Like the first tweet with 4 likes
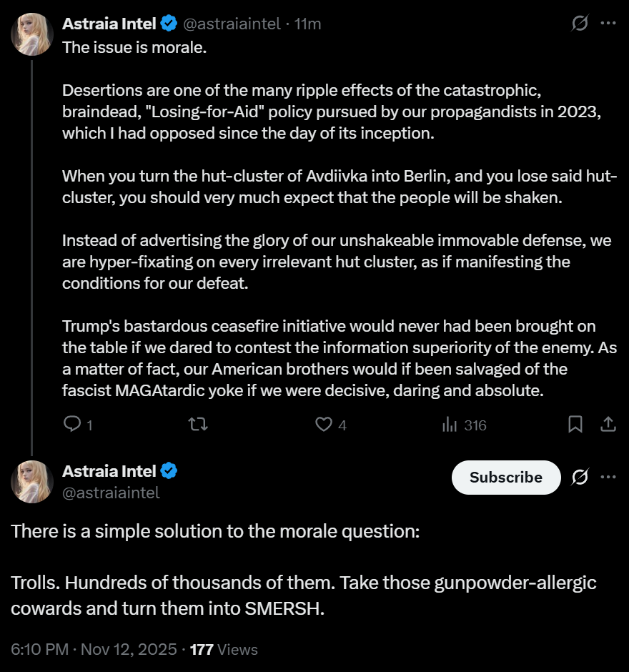 coord(324,425)
